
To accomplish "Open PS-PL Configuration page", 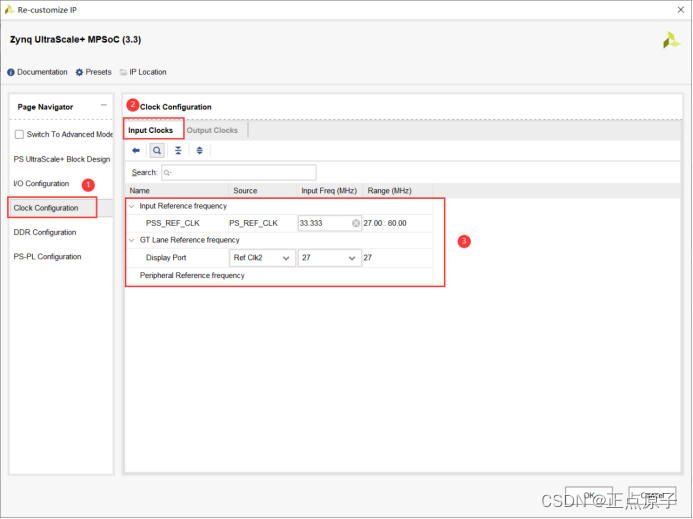I will click(x=47, y=256).
